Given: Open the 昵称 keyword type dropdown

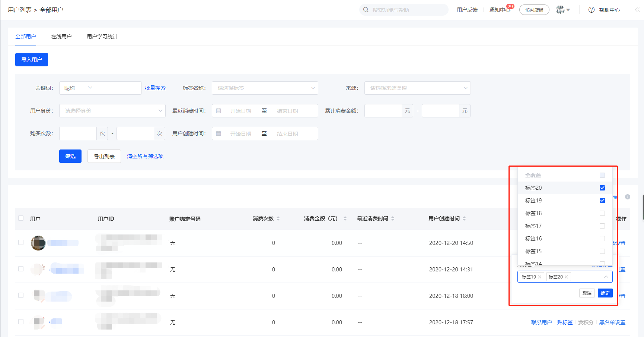Looking at the screenshot, I should 77,88.
